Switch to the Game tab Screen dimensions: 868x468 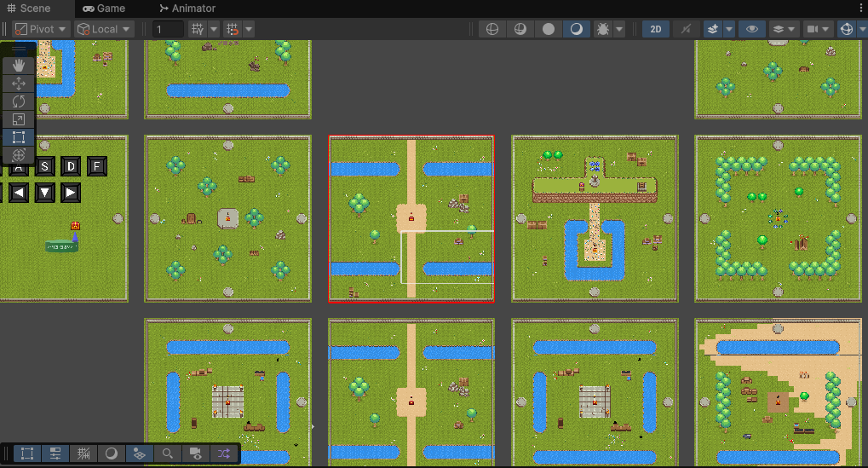click(104, 9)
